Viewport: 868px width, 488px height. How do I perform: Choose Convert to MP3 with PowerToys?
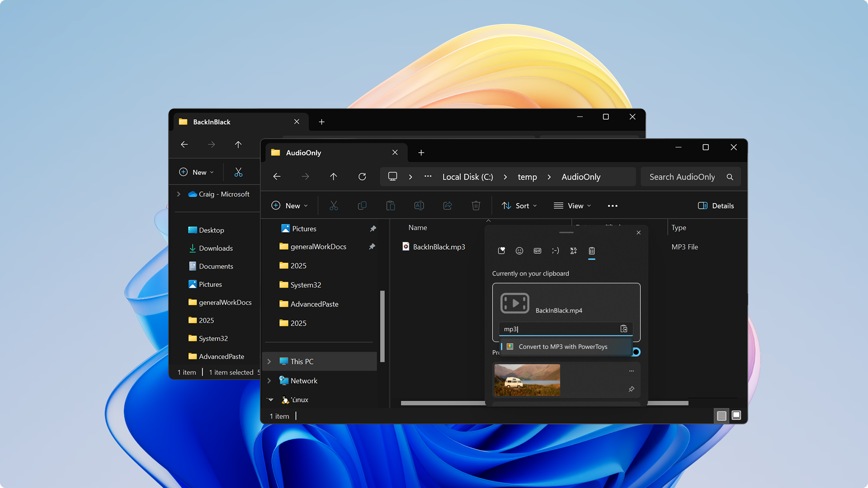coord(565,347)
